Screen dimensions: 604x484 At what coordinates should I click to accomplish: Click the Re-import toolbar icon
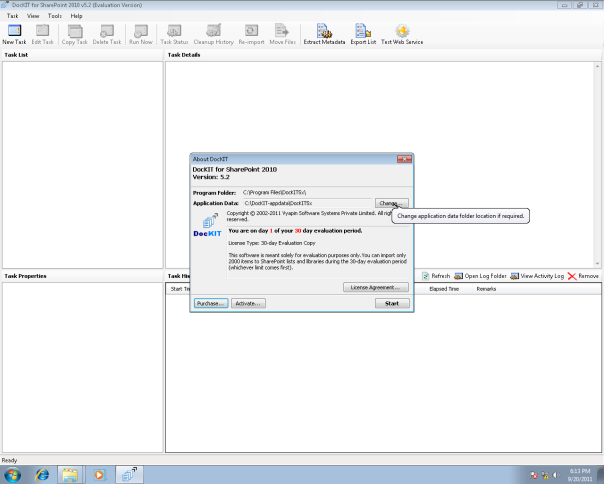coord(251,34)
